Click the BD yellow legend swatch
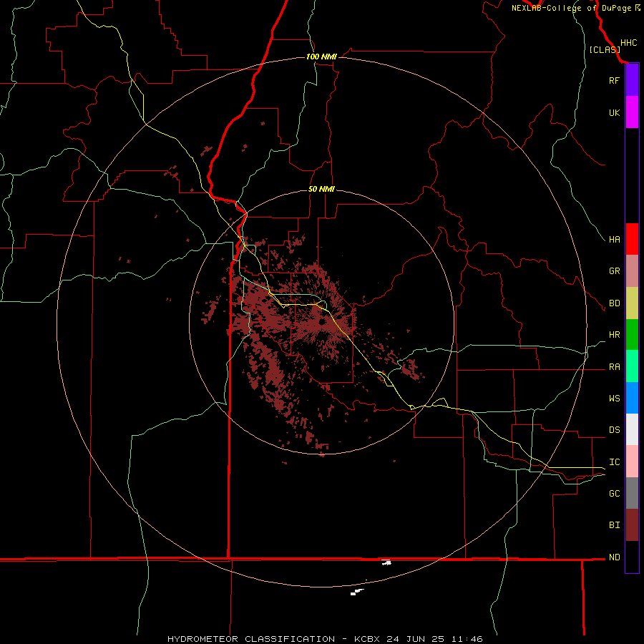This screenshot has height=644, width=644. point(632,303)
